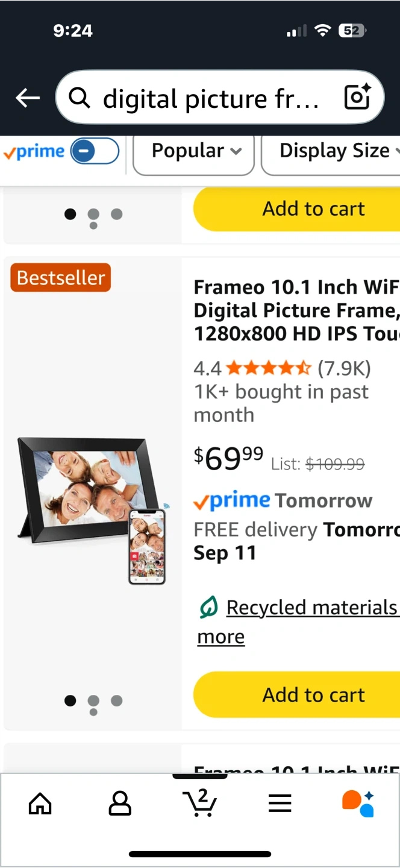Open the account profile icon
This screenshot has width=400, height=868.
[120, 803]
